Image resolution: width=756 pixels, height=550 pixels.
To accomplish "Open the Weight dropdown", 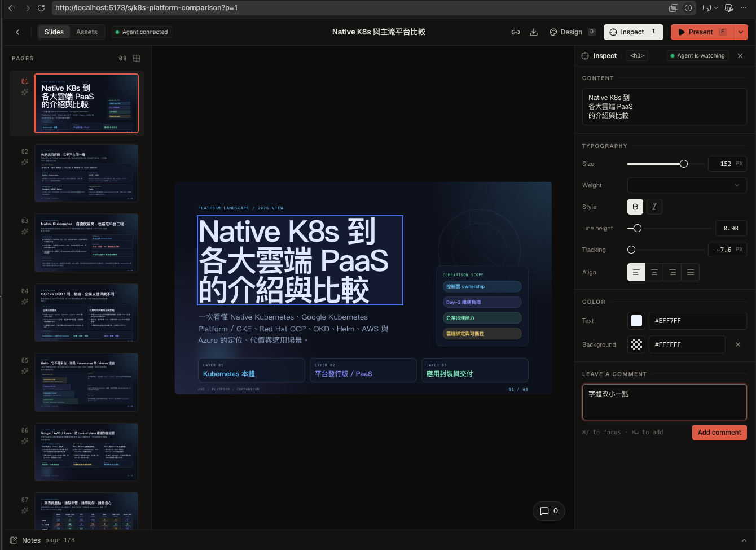I will tap(687, 185).
